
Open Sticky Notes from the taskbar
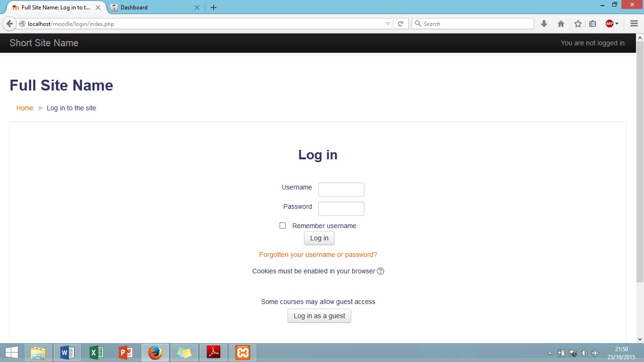point(184,353)
